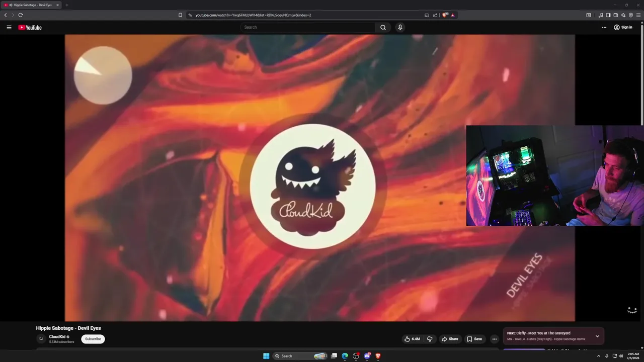Open Brave Wallet icon in toolbar
644x362 pixels.
pos(615,15)
